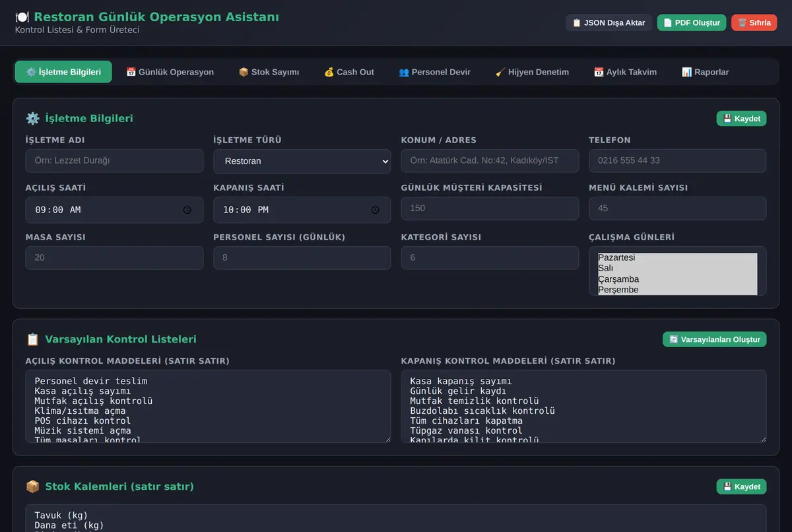Click the line "Tüpgaz vanası kontrol"
The width and height of the screenshot is (792, 532).
(x=466, y=430)
